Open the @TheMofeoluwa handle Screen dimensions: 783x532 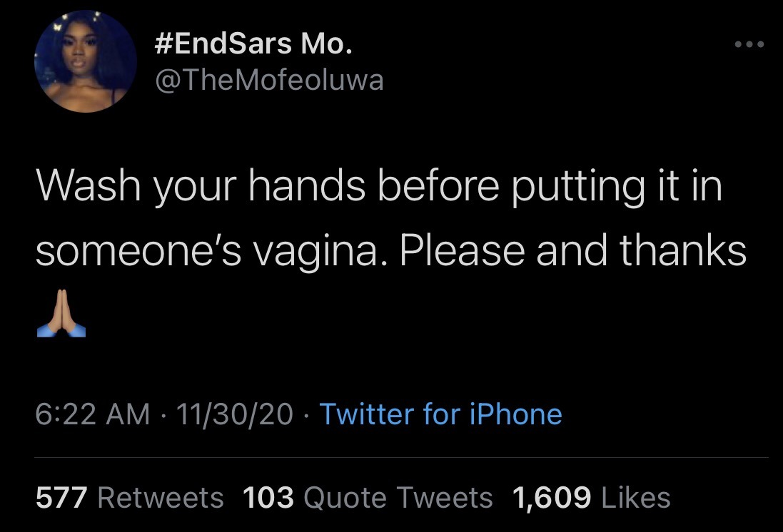pos(269,80)
